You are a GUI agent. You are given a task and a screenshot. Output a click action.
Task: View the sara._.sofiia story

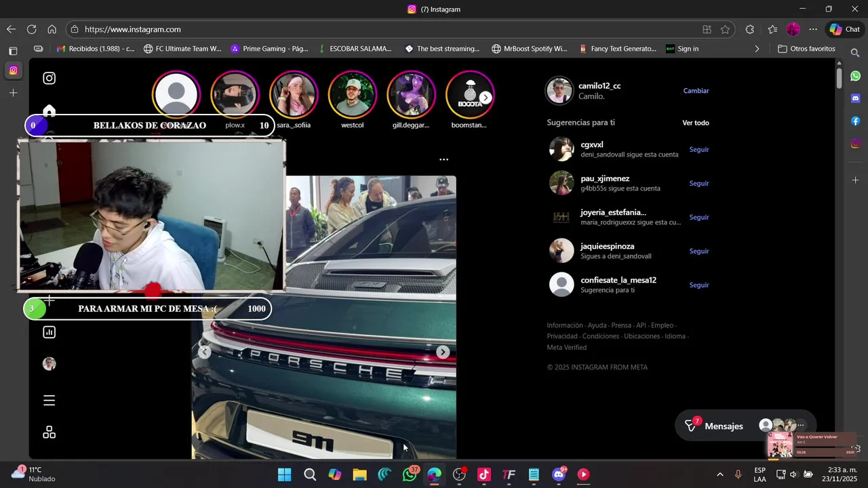(294, 94)
